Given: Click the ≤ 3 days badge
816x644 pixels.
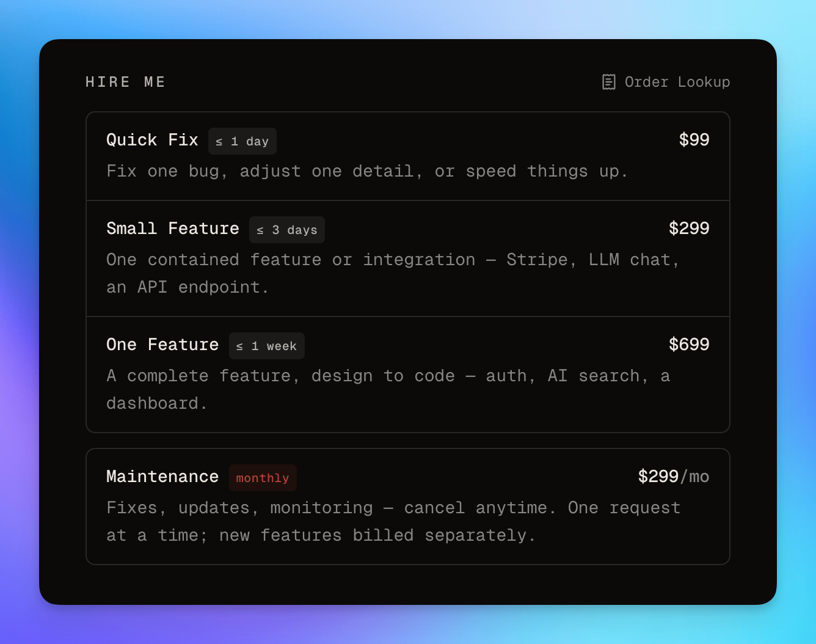Looking at the screenshot, I should pos(287,230).
